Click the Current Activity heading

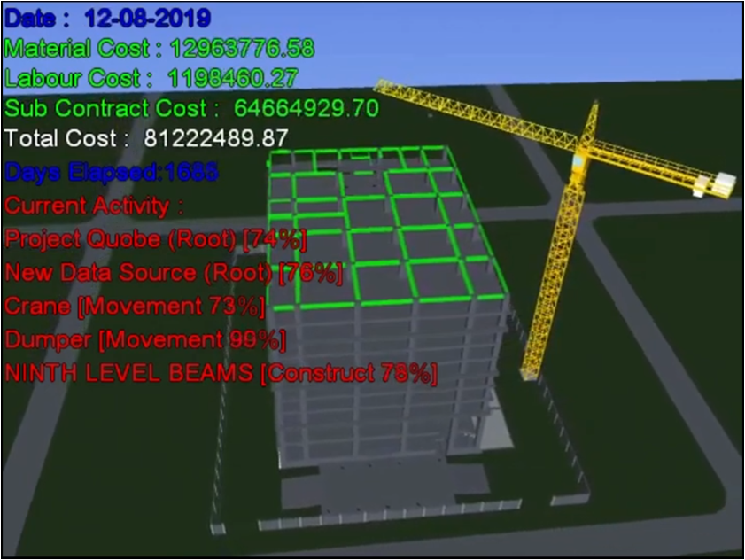pos(94,206)
